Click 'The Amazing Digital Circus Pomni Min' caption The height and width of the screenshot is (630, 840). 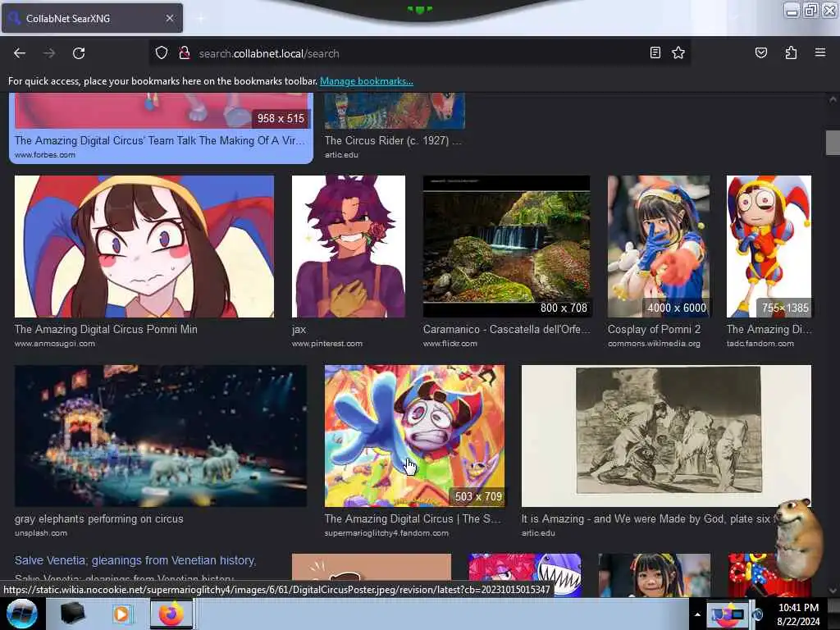(x=106, y=329)
